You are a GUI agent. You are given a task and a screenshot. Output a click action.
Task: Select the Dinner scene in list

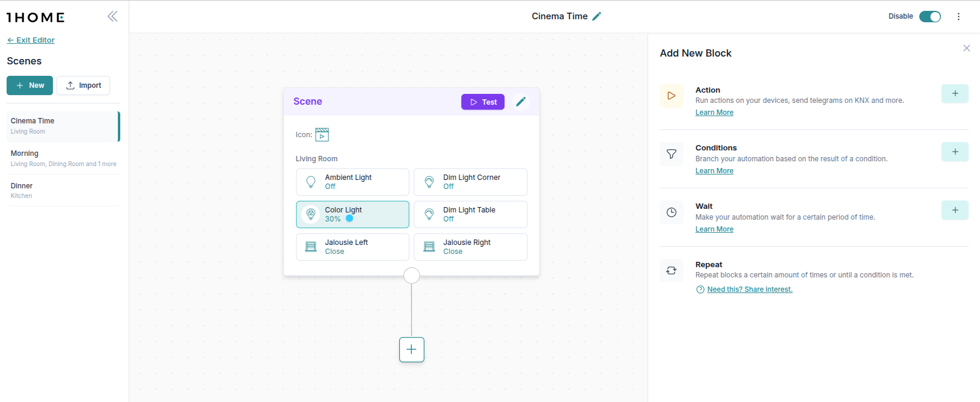pyautogui.click(x=63, y=190)
